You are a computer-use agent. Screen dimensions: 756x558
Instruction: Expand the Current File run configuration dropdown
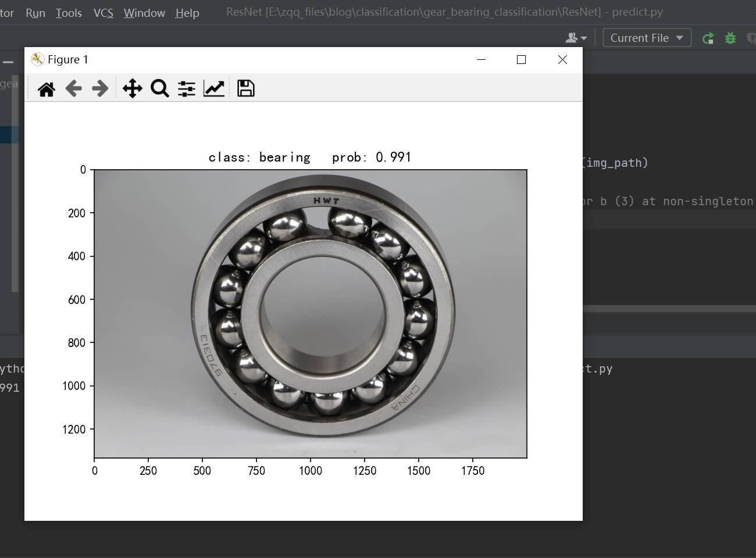(x=647, y=38)
